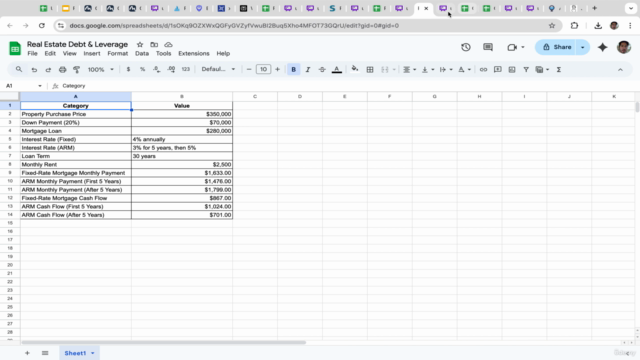The image size is (640, 360).
Task: Click the merge cells icon
Action: click(384, 70)
